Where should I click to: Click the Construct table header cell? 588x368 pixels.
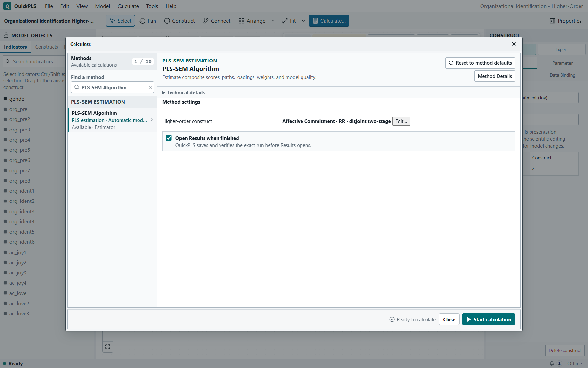553,158
